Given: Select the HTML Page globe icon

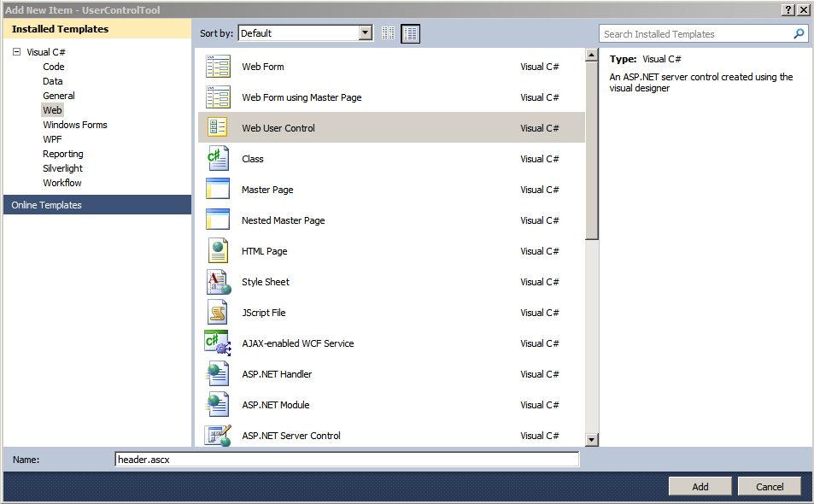Looking at the screenshot, I should click(x=218, y=250).
